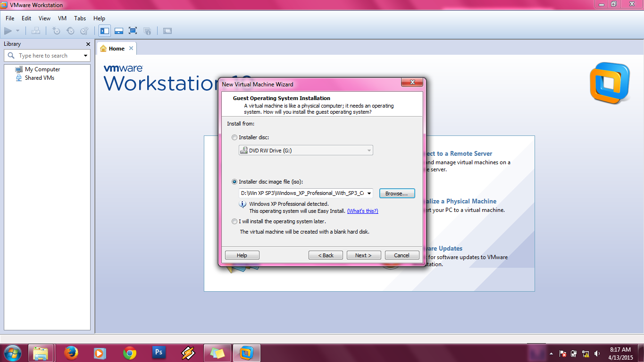
Task: Open the Winamp lightning taskbar icon
Action: coord(188,353)
